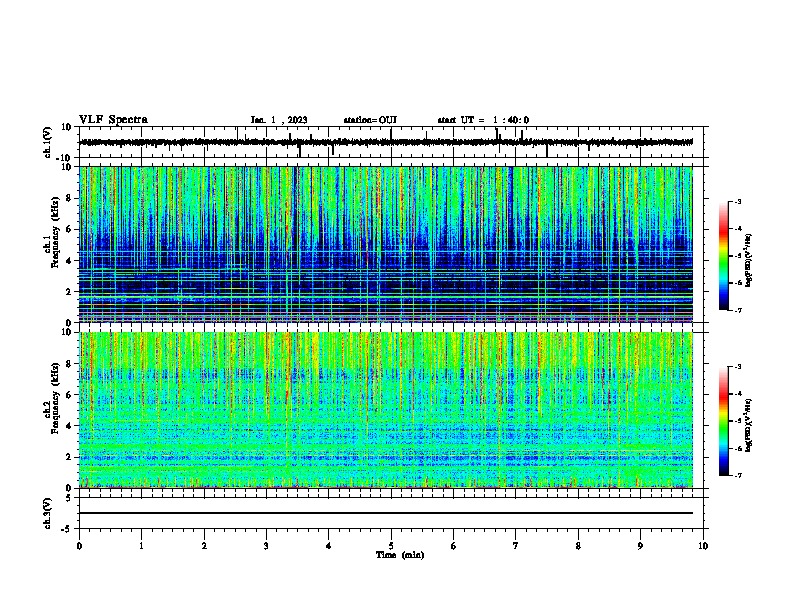Click inside the ch.1 voltage waveform panel
The image size is (792, 612).
pyautogui.click(x=391, y=142)
